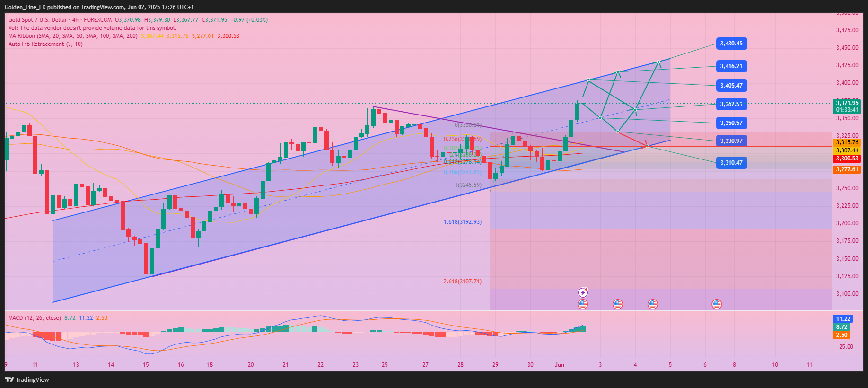
Task: Click the Vol data vendor notice text
Action: point(92,28)
